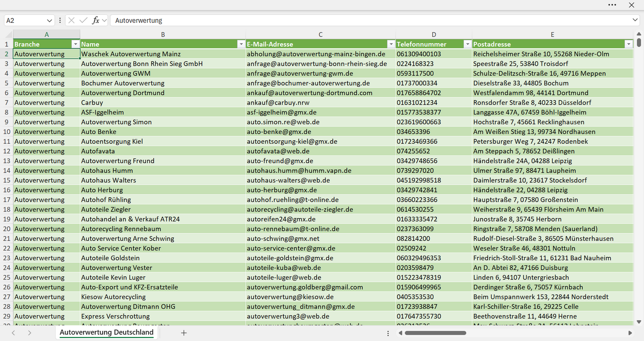Click cell Autoteile Ziegler

(163, 209)
